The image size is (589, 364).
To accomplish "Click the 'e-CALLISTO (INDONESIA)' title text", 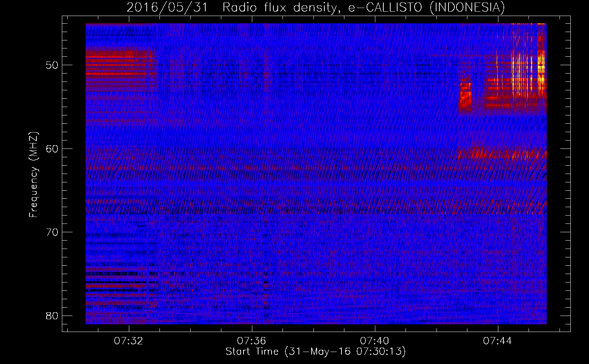I will click(x=427, y=7).
